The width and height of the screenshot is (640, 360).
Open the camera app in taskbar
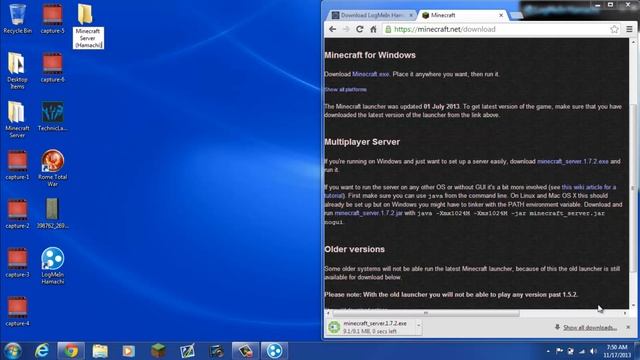click(216, 351)
